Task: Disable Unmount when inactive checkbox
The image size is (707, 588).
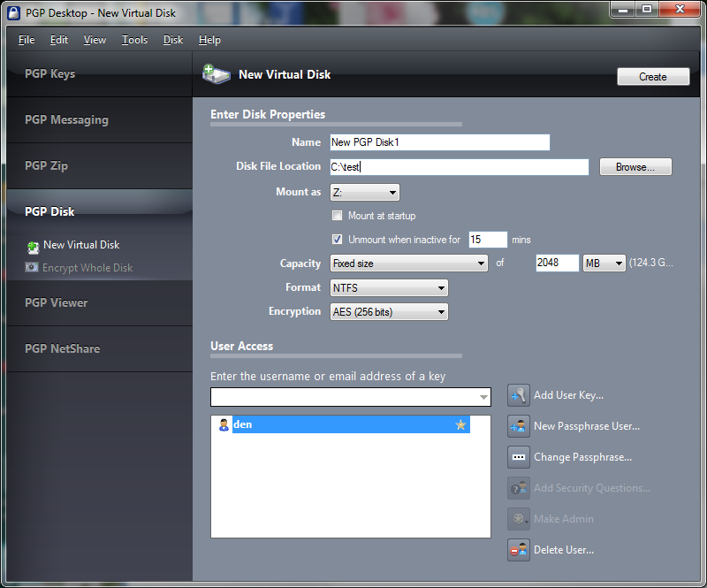Action: pos(337,240)
